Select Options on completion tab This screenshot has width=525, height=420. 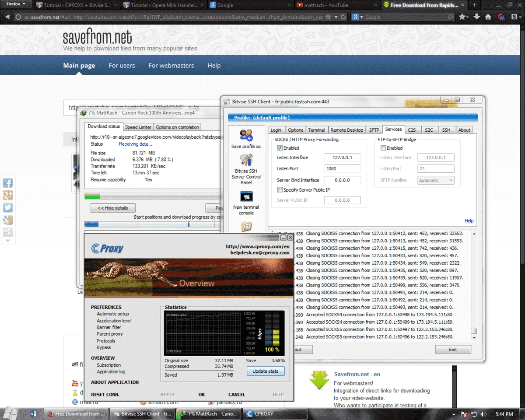(177, 127)
